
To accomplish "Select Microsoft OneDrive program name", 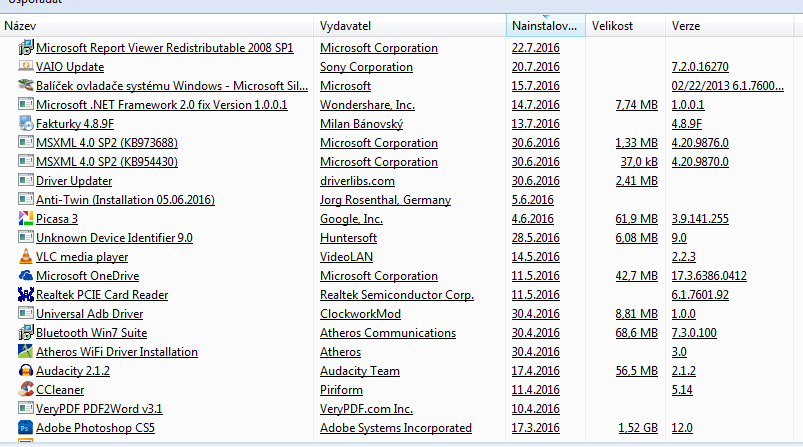I will click(x=88, y=275).
